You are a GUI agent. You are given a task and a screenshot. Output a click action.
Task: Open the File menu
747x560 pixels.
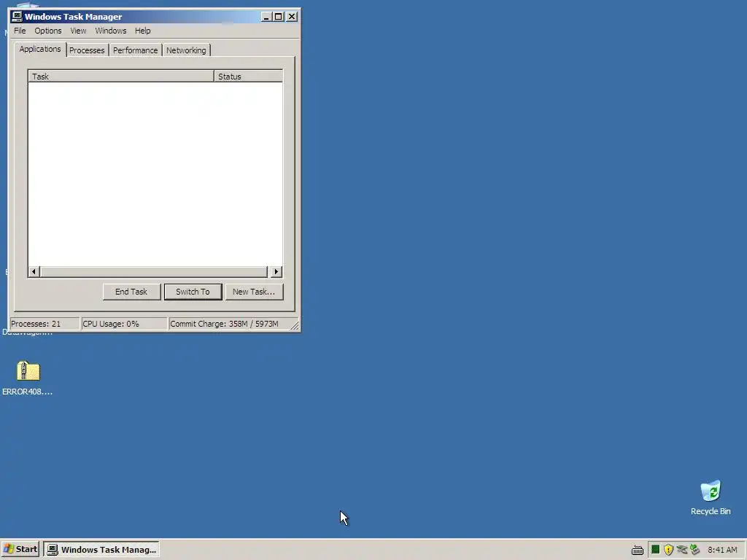pos(20,31)
